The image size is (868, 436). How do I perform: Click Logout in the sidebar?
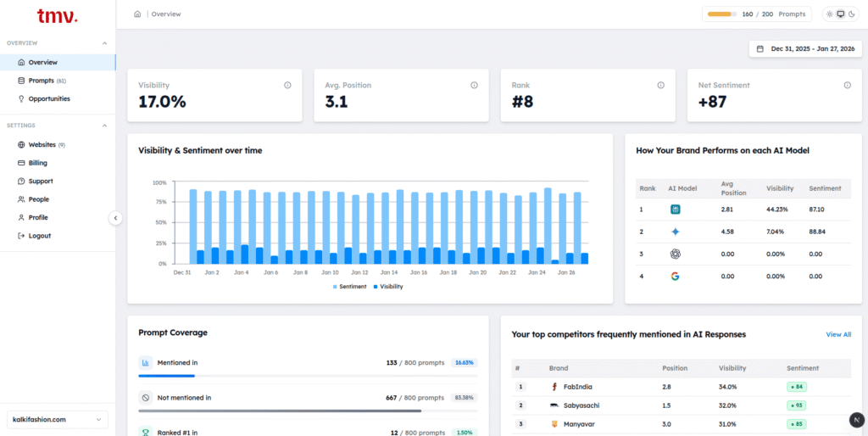coord(58,236)
